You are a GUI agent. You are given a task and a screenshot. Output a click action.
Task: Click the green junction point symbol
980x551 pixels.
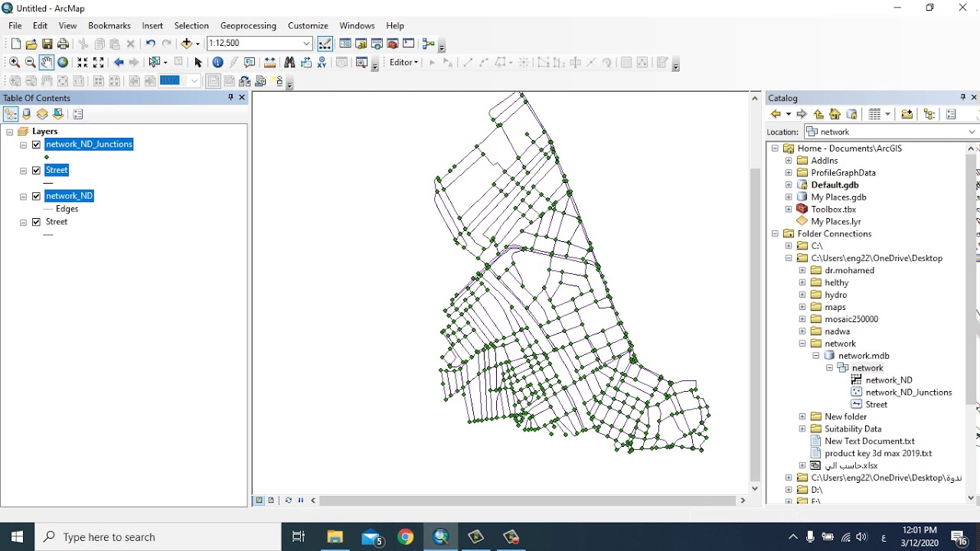pyautogui.click(x=47, y=157)
